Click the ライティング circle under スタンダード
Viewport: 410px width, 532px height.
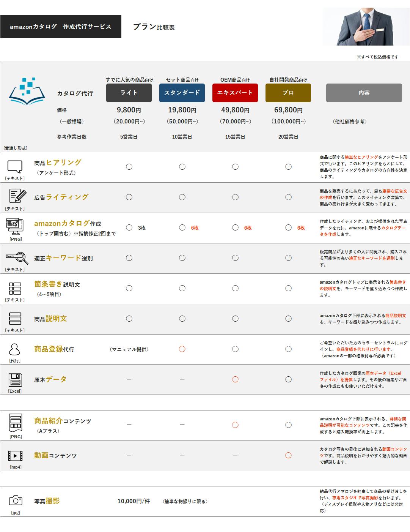tap(182, 197)
